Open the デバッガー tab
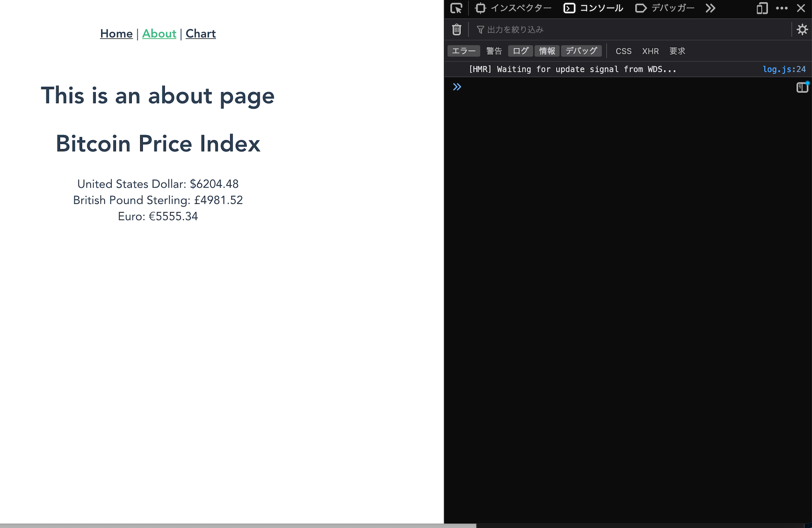812x528 pixels. (x=665, y=8)
